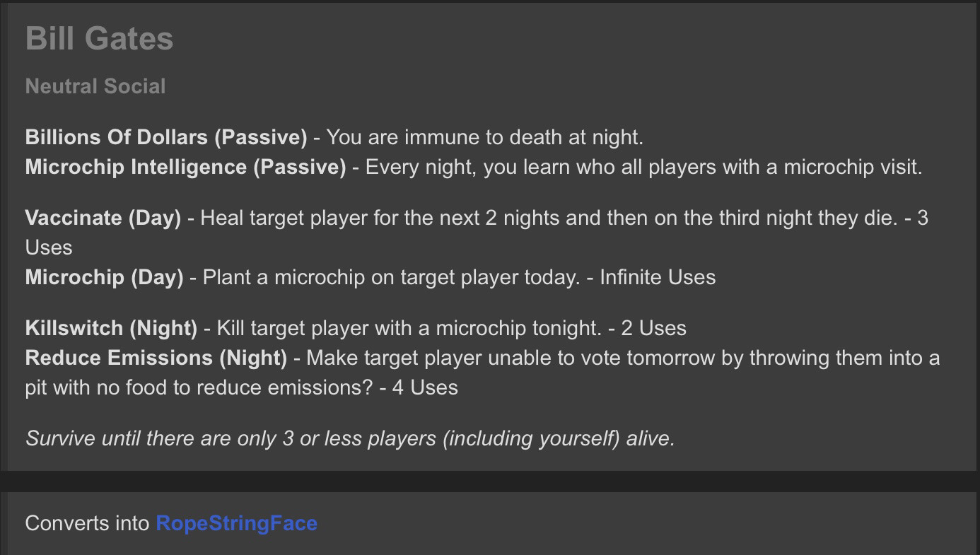Viewport: 980px width, 555px height.
Task: Click the '2 Uses' Killswitch limit text
Action: [653, 328]
